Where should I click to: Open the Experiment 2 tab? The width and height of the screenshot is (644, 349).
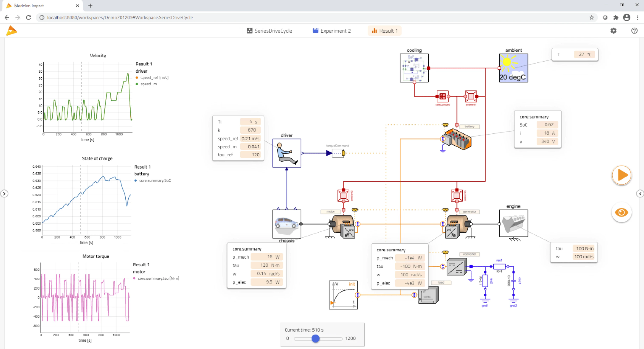pos(332,31)
